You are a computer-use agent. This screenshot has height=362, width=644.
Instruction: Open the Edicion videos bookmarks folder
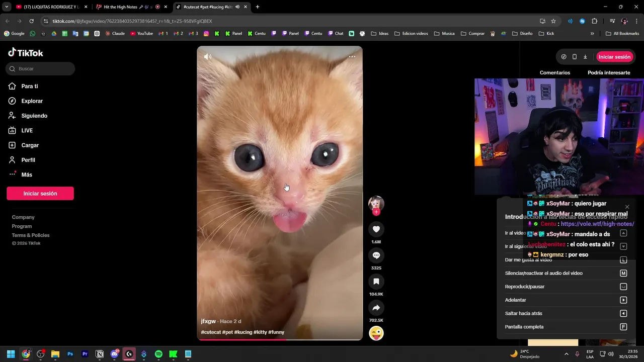click(x=411, y=34)
